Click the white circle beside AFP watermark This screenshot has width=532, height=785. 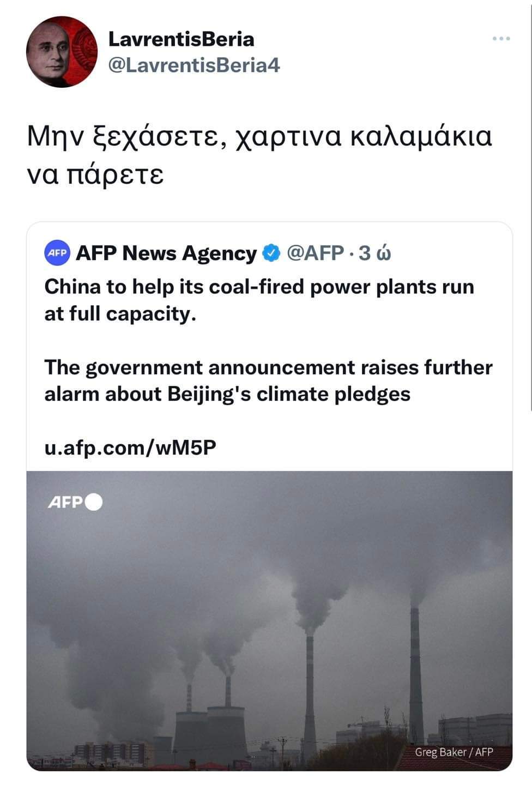[x=94, y=502]
